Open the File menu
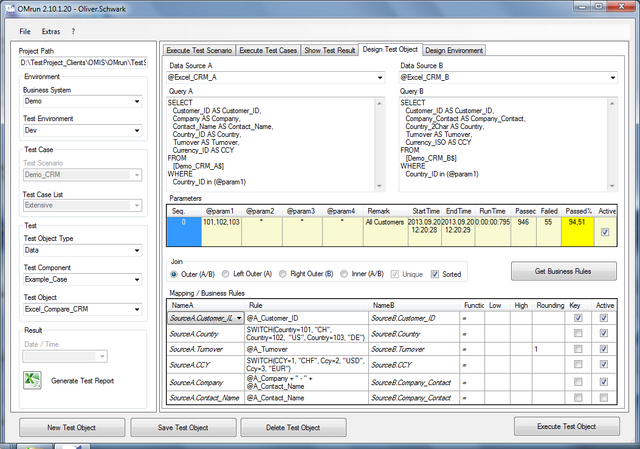 click(24, 31)
